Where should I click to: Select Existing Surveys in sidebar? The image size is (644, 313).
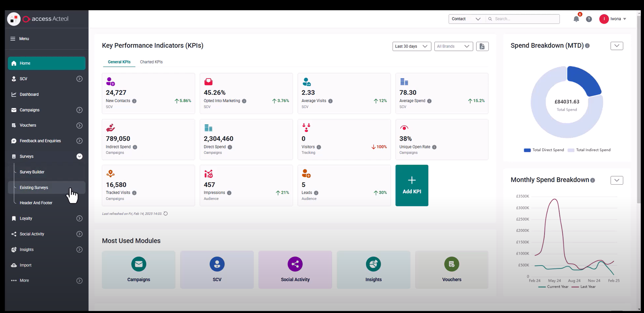[x=34, y=188]
